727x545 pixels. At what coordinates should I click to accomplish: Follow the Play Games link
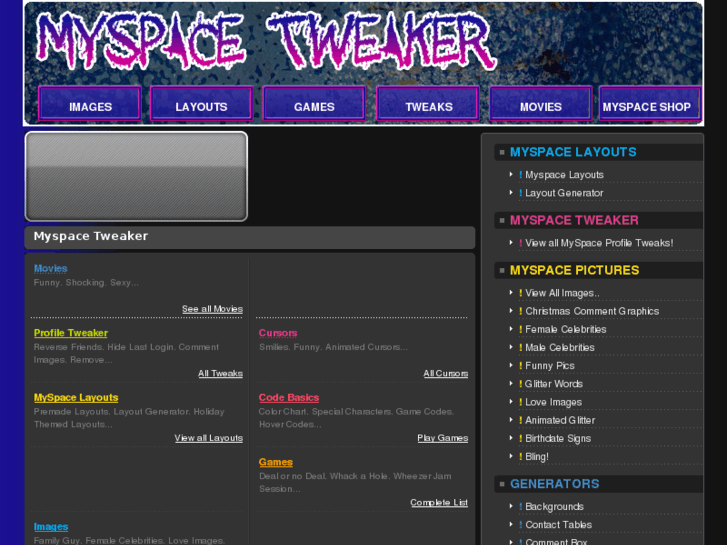tap(443, 438)
